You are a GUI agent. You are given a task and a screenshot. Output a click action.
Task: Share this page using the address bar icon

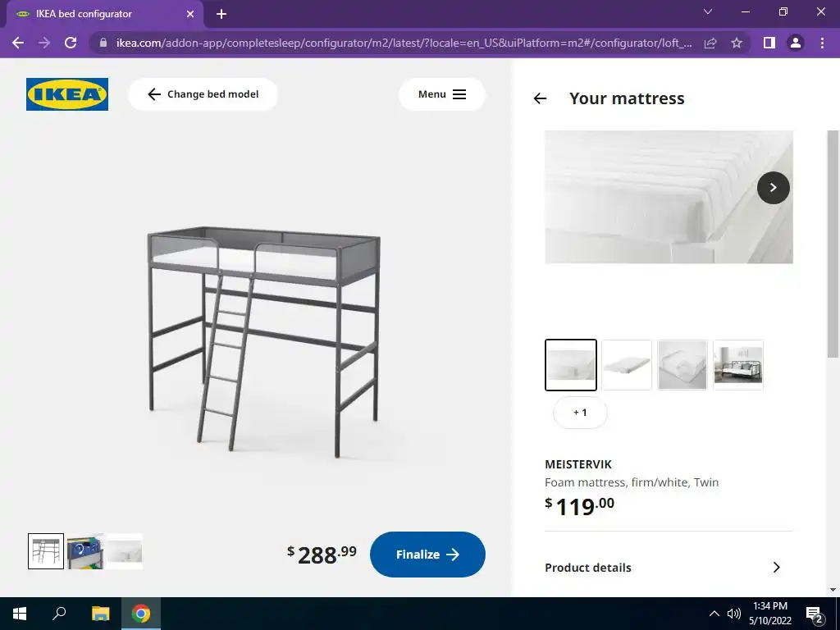point(710,43)
